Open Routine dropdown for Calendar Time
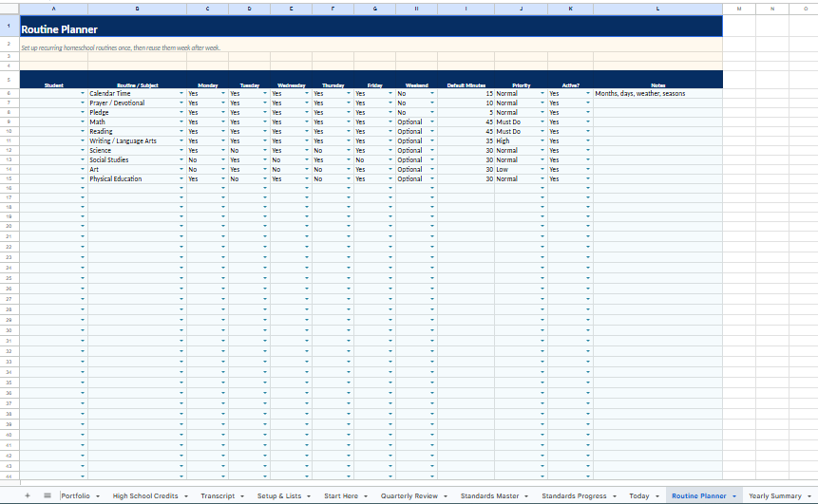Viewport: 818px width, 504px height. [181, 93]
